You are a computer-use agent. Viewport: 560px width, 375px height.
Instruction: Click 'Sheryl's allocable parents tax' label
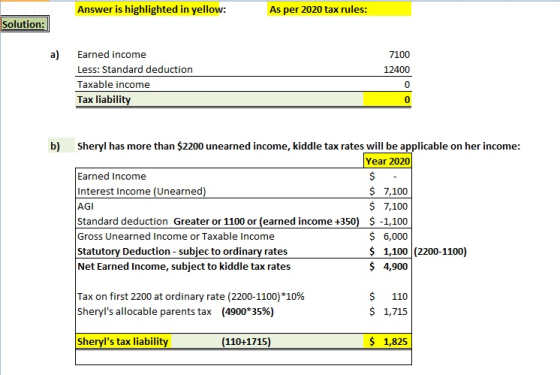pyautogui.click(x=144, y=311)
